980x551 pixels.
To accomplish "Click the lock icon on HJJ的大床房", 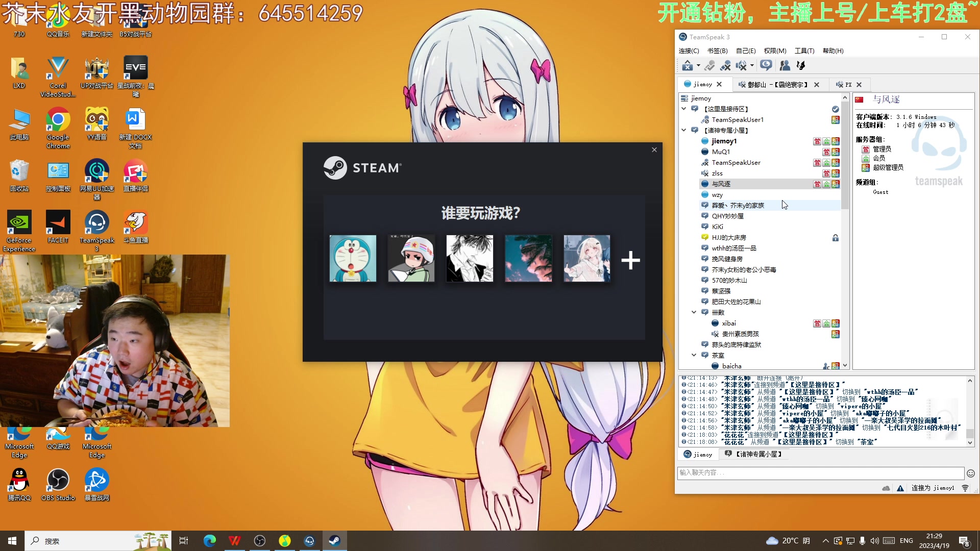I will (x=835, y=238).
